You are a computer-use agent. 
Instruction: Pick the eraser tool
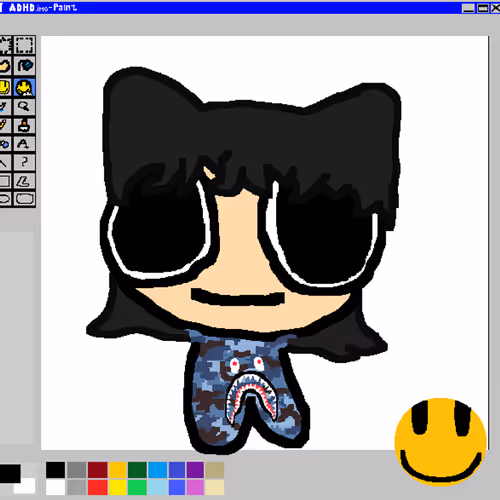[5, 66]
